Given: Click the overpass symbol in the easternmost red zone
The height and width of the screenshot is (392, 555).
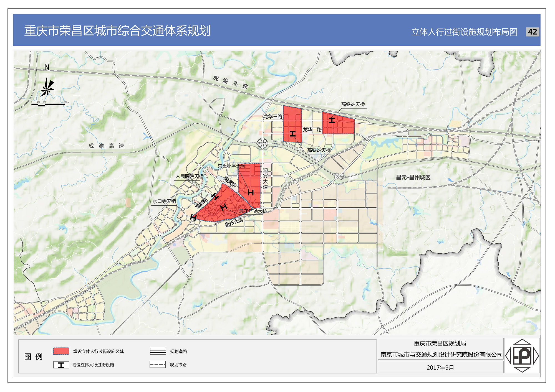Looking at the screenshot, I should pos(332,120).
